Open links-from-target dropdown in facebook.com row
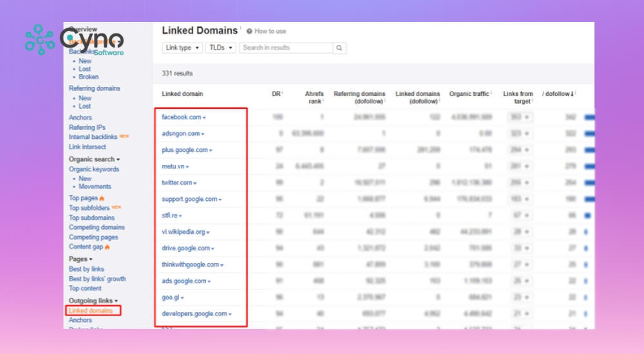 [x=520, y=117]
